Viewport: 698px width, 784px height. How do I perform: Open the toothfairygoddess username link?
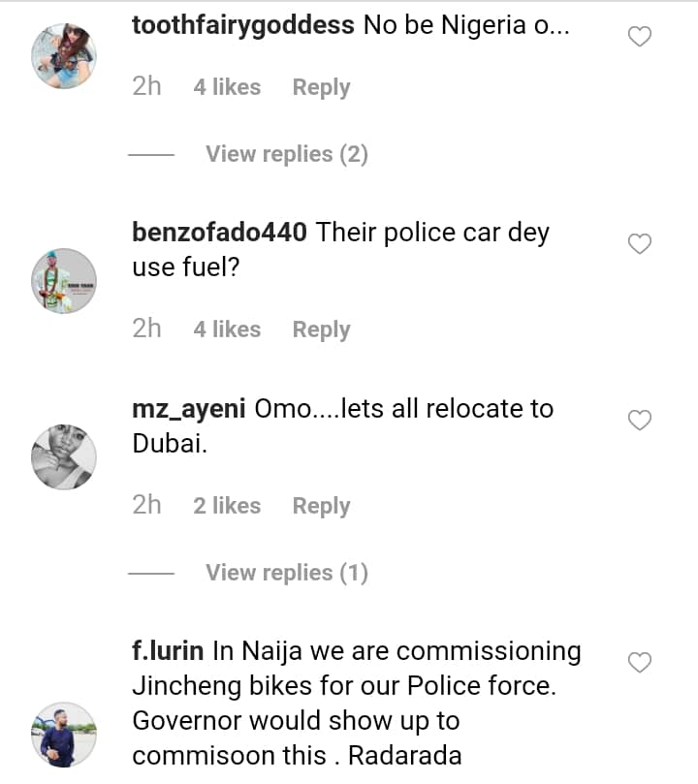click(242, 25)
